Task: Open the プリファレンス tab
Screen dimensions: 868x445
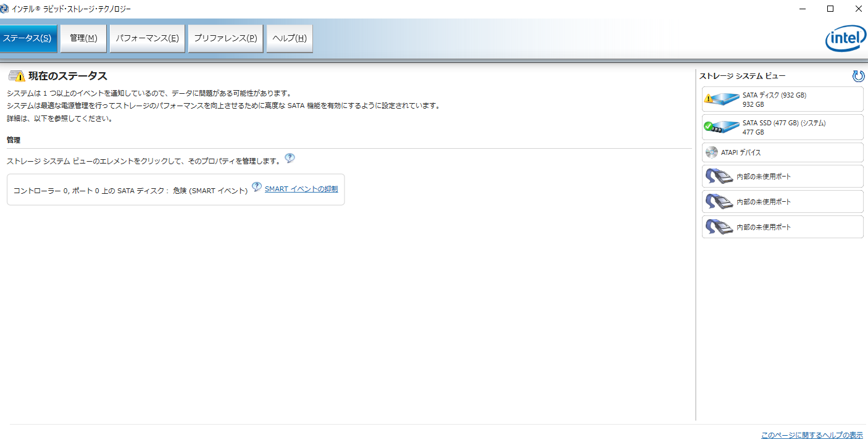Action: tap(225, 38)
